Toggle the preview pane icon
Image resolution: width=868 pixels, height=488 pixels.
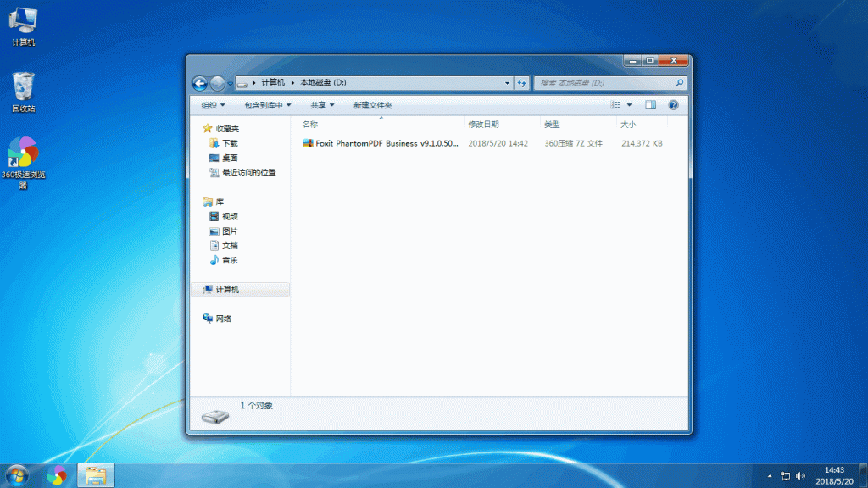click(650, 105)
